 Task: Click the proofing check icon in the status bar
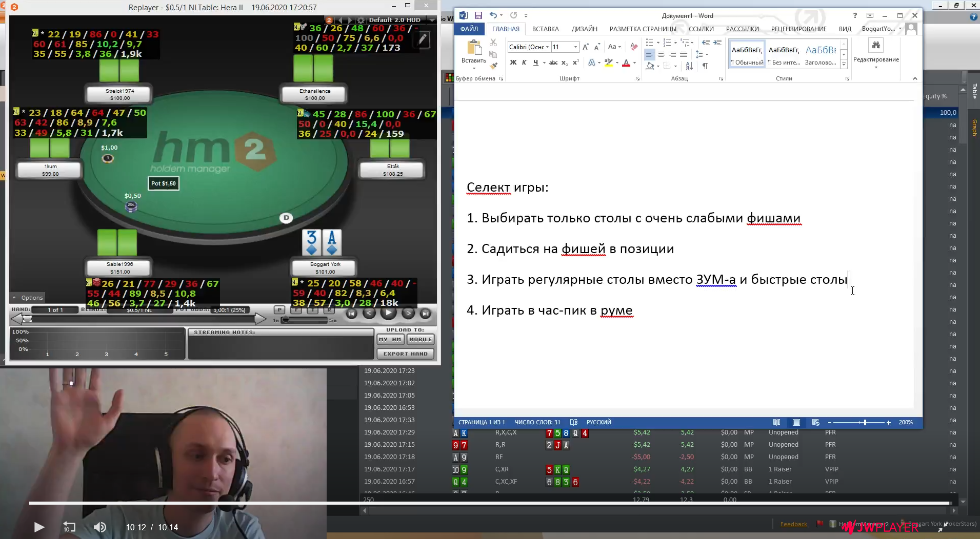click(x=573, y=422)
